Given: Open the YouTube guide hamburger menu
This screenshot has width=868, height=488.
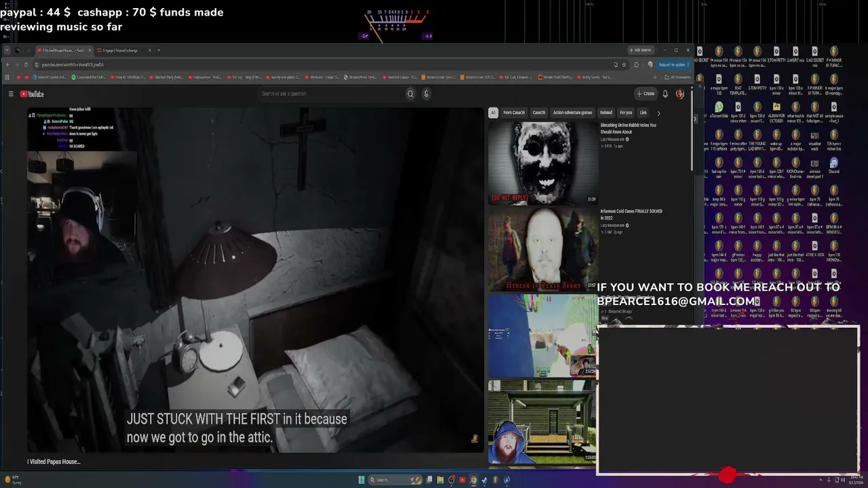Looking at the screenshot, I should coord(11,94).
